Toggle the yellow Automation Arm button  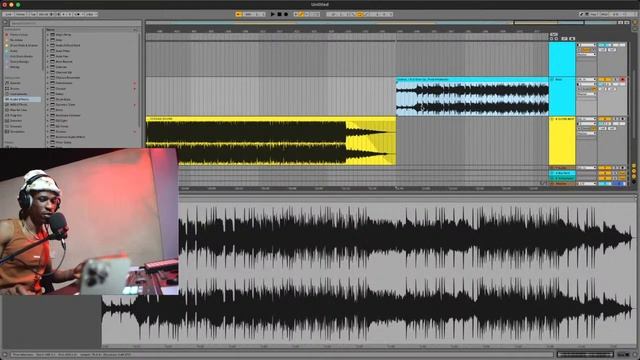coord(301,14)
